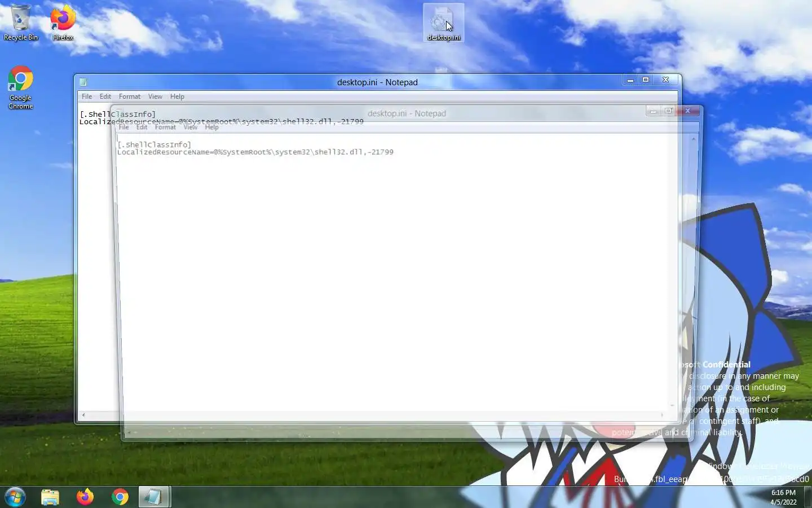The image size is (812, 508).
Task: Click left scroll arrow in solid Notepad
Action: (83, 415)
